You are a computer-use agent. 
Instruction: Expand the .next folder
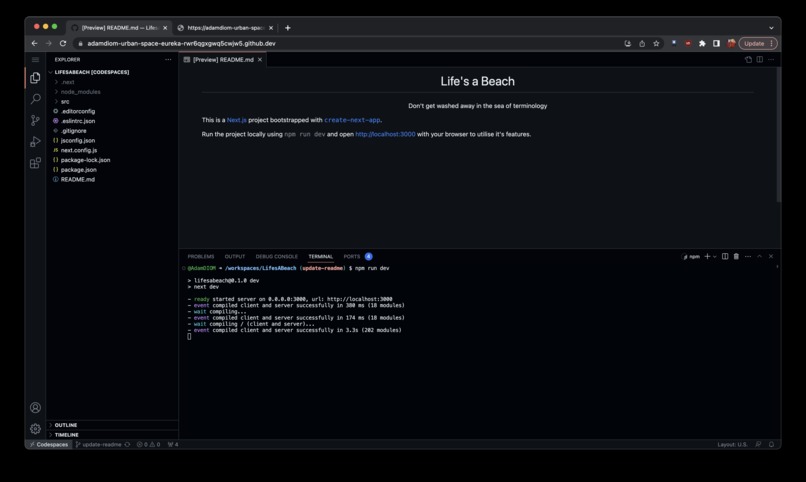tap(68, 82)
